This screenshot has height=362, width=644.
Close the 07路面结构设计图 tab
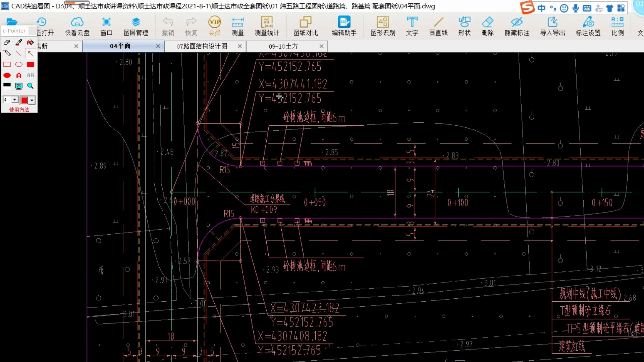pyautogui.click(x=240, y=46)
